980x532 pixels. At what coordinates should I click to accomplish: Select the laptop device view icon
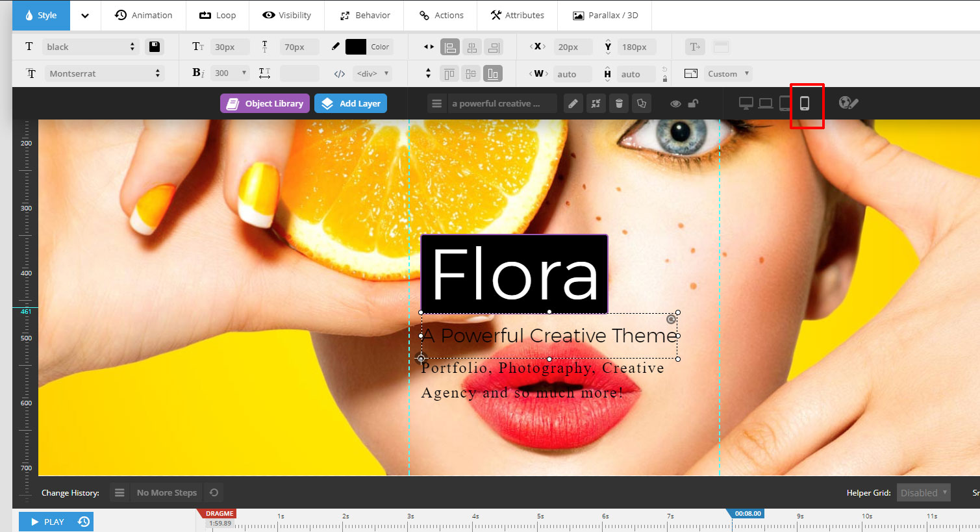point(766,104)
